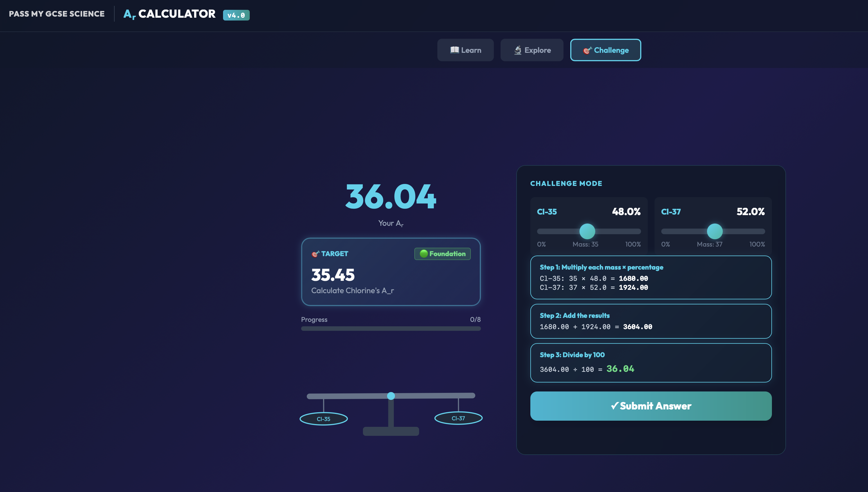This screenshot has height=492, width=868.
Task: Click the Cl-35 abundance slider handle
Action: (587, 231)
